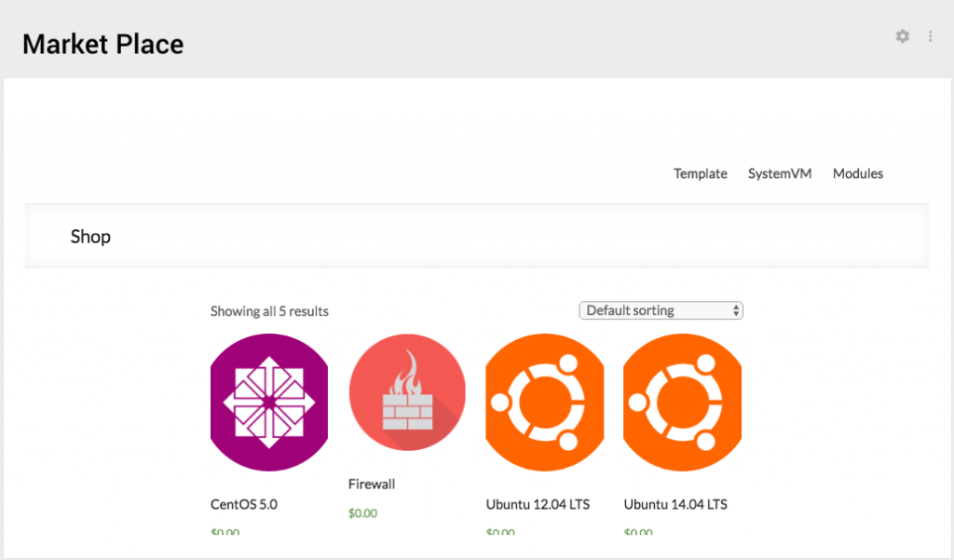Open the settings gear icon
The width and height of the screenshot is (954, 560).
[902, 36]
